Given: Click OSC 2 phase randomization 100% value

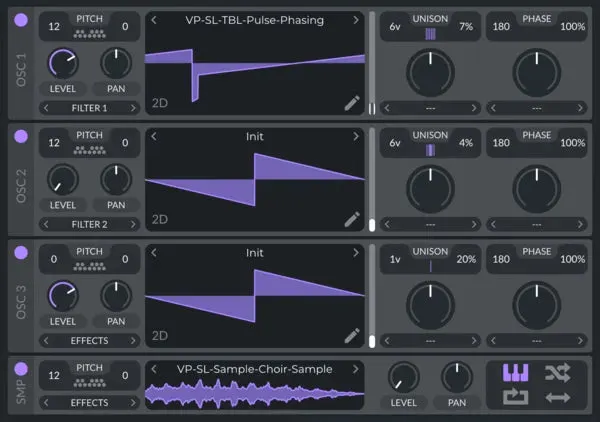Looking at the screenshot, I should point(573,143).
